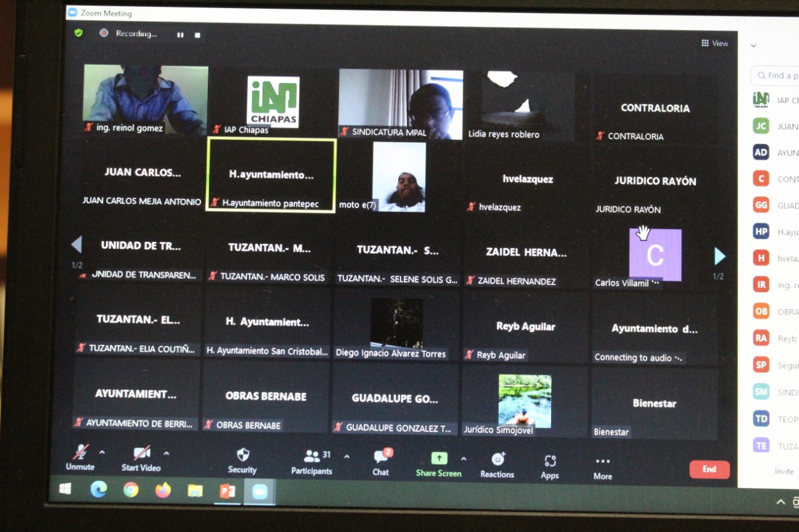The width and height of the screenshot is (799, 532).
Task: Select OB avatar in participants list
Action: pyautogui.click(x=760, y=311)
